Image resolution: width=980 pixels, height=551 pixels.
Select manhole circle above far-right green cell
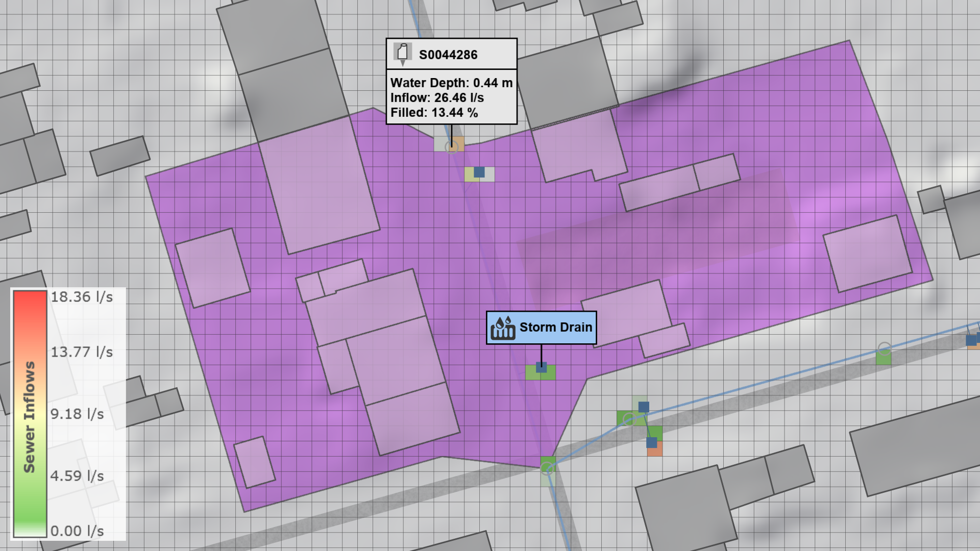pyautogui.click(x=884, y=348)
